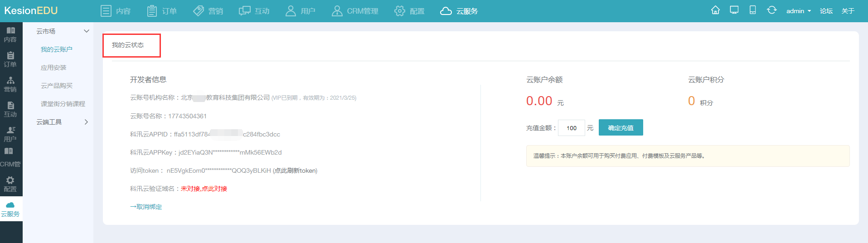This screenshot has width=868, height=243.
Task: Click the 取消绑定 link
Action: 146,207
